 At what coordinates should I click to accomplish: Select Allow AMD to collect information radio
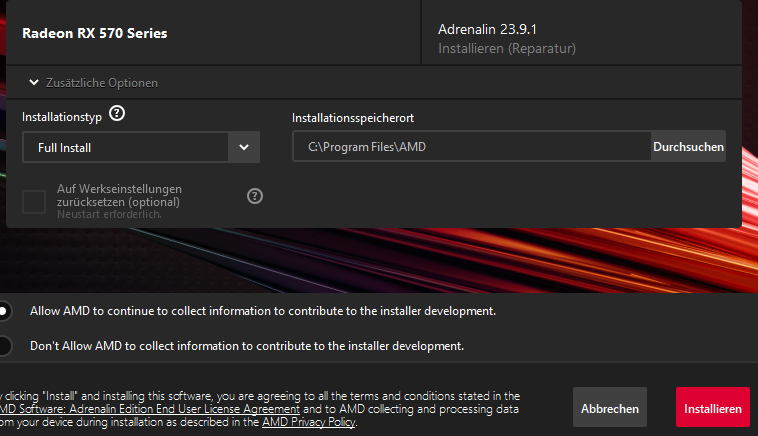point(4,311)
